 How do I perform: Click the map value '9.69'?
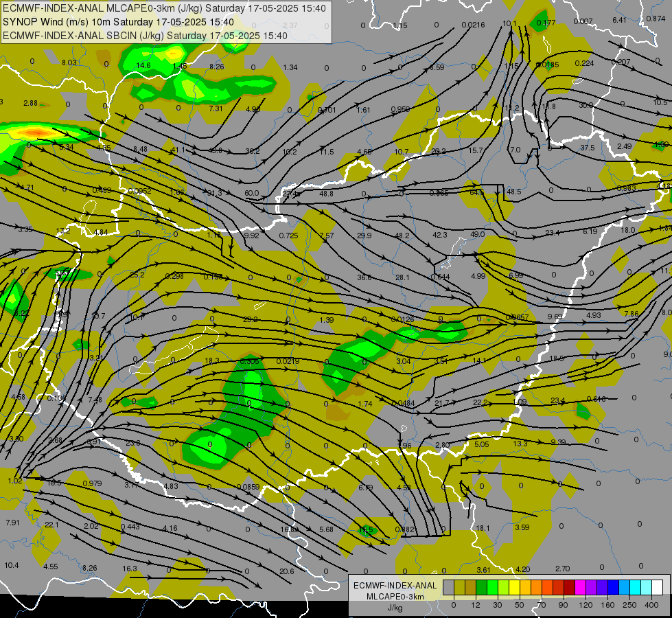click(x=555, y=317)
